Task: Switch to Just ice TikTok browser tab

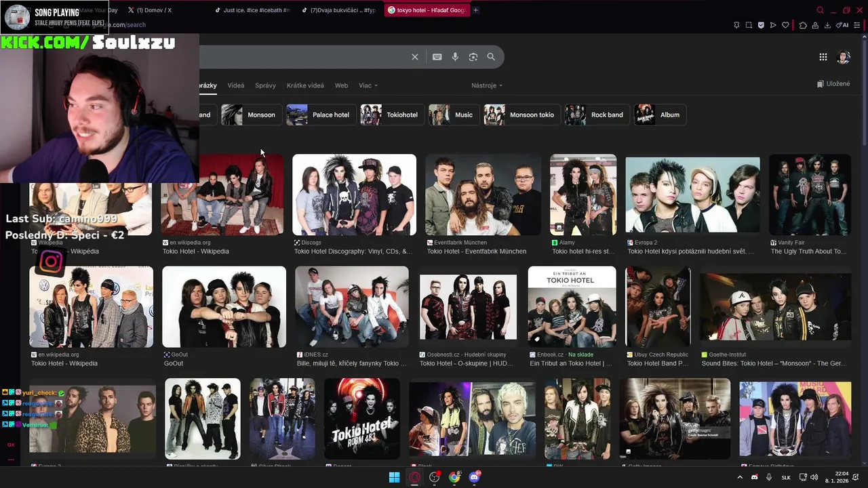Action: click(x=252, y=10)
